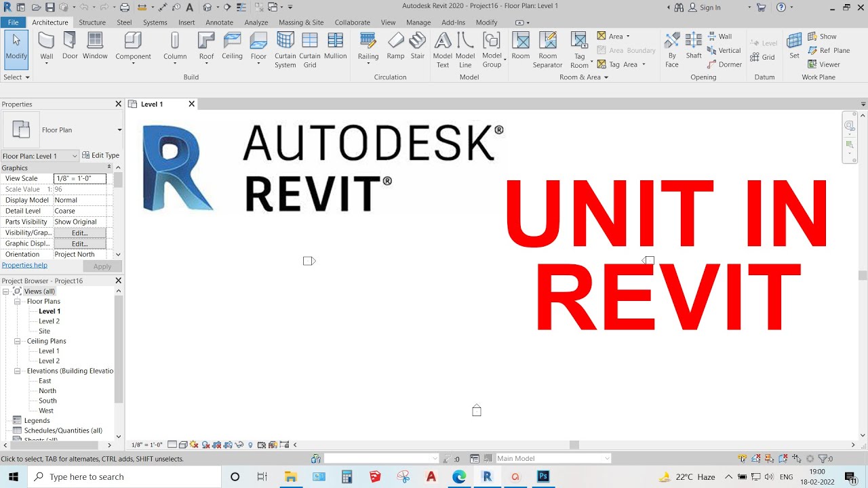Click the Curtain System tool
Viewport: 868px width, 488px height.
(x=285, y=50)
